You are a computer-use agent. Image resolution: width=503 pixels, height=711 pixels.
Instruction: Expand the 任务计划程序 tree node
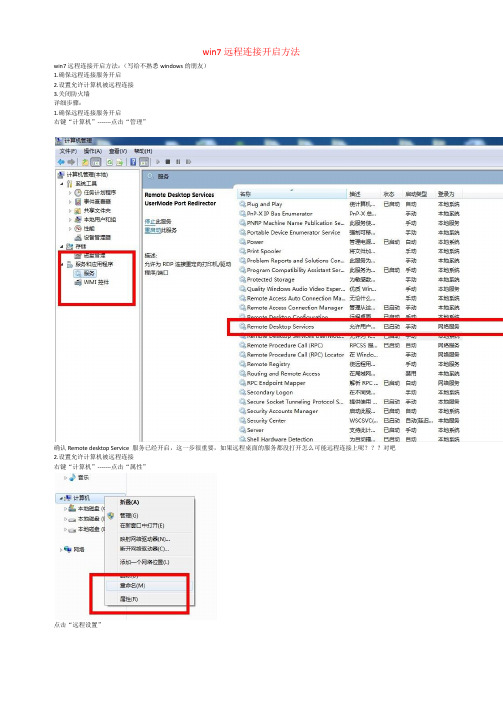click(x=70, y=193)
